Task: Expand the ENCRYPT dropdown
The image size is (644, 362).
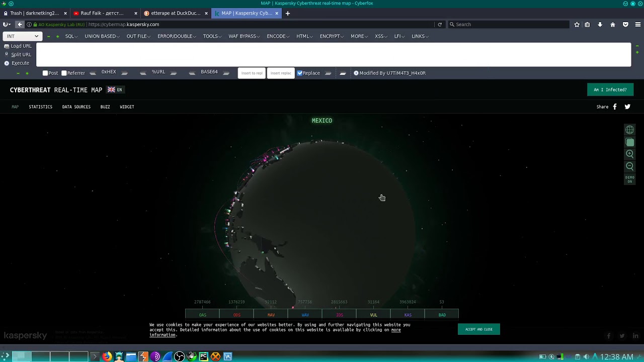Action: 332,36
